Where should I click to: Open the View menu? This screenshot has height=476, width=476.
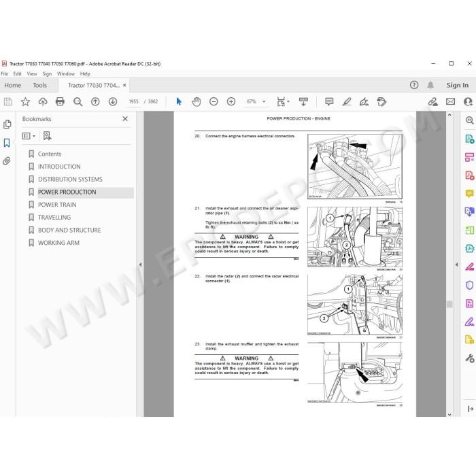point(32,73)
